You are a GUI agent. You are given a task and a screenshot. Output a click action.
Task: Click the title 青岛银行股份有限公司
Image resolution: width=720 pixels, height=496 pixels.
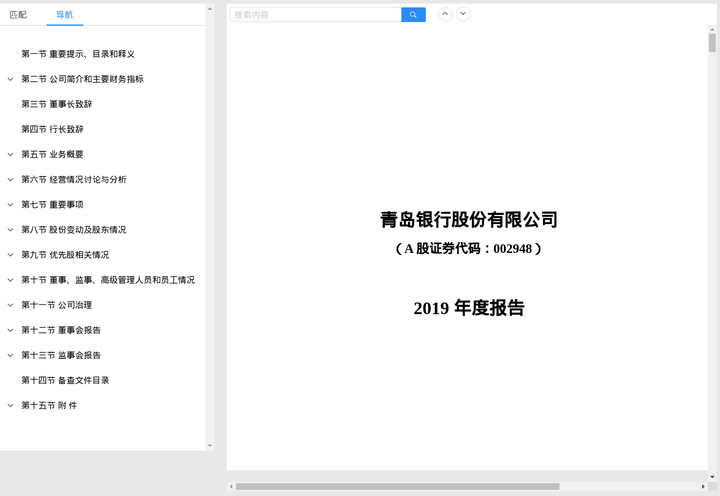click(469, 220)
